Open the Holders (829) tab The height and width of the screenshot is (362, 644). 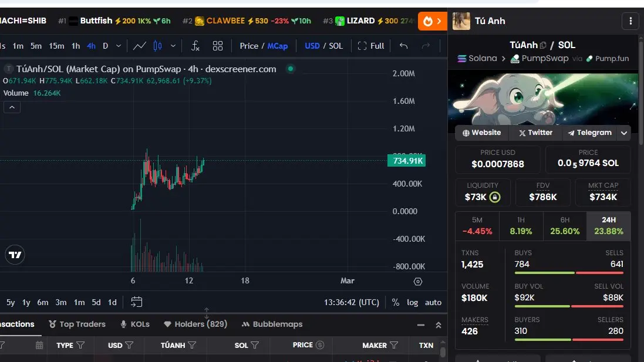coord(195,324)
